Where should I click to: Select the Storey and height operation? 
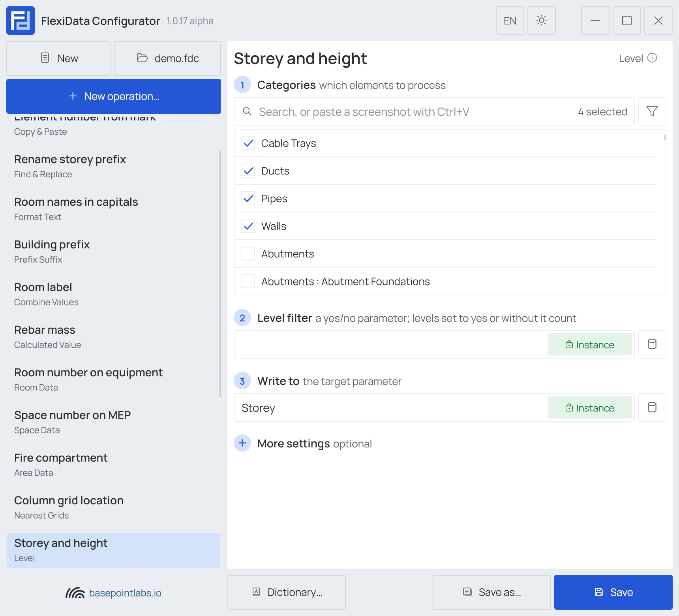click(x=114, y=550)
